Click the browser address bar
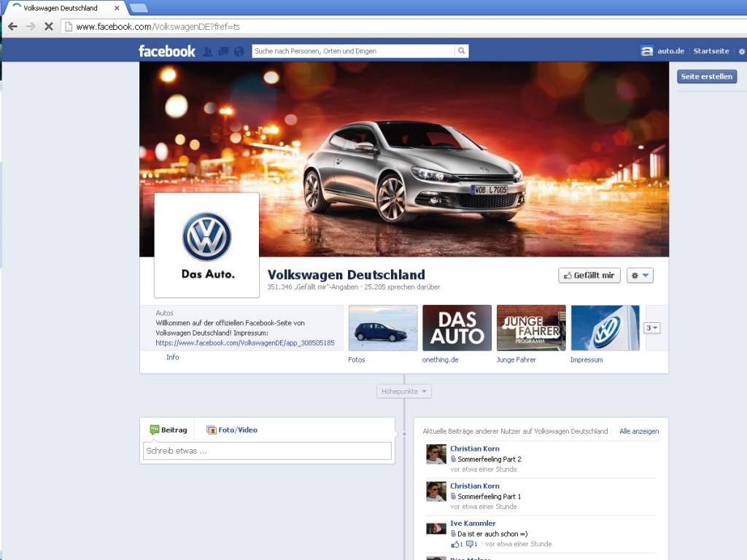The height and width of the screenshot is (560, 747). (405, 27)
